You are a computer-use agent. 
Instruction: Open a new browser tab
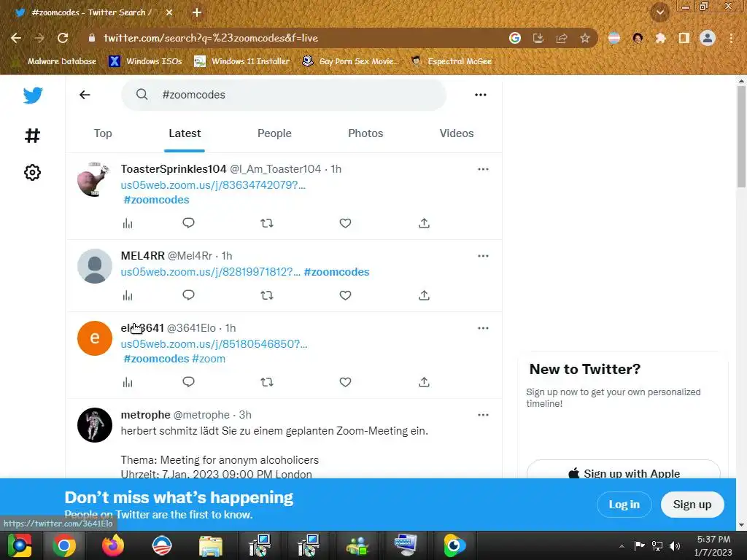[197, 12]
